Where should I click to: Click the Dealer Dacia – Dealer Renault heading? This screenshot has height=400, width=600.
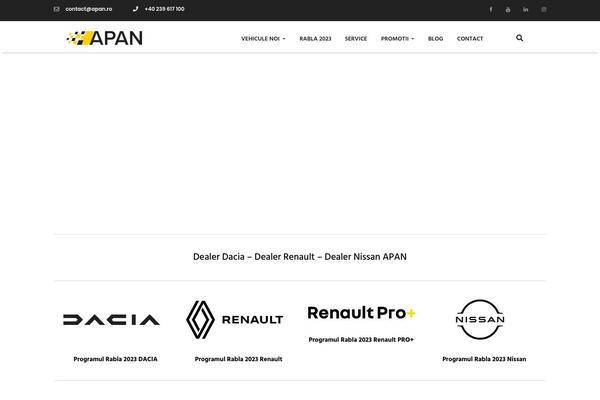pyautogui.click(x=300, y=257)
